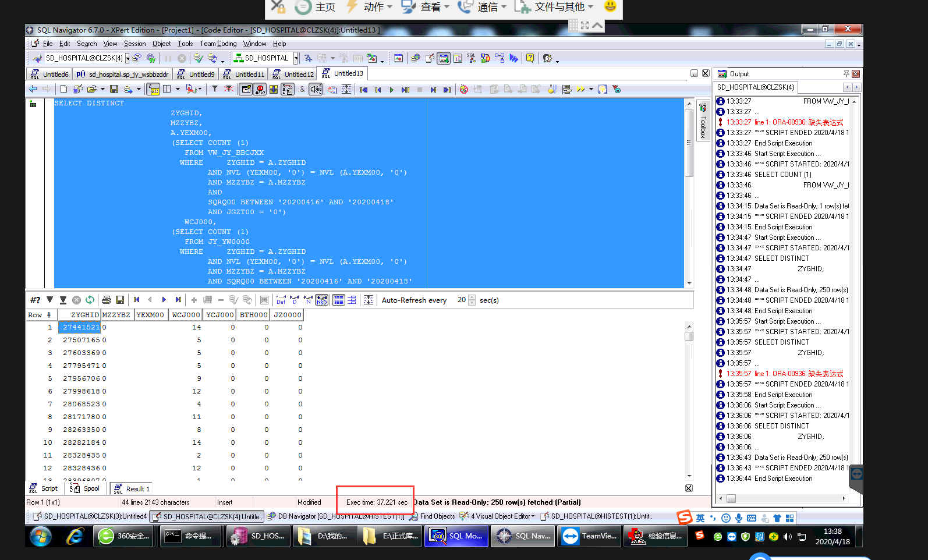Click the refresh data icon in results grid toolbar
Screen dimensions: 928x560
(90, 300)
